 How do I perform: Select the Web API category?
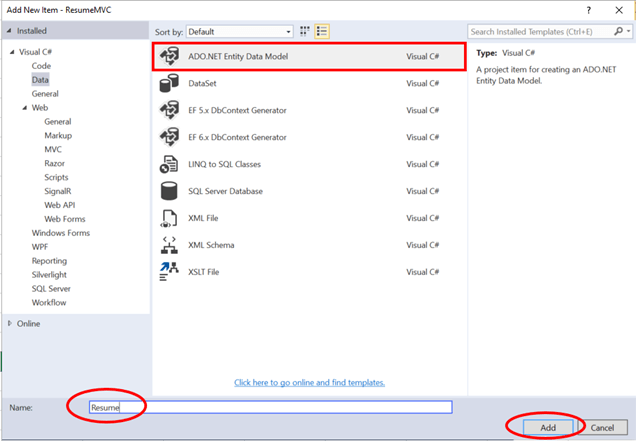[60, 205]
